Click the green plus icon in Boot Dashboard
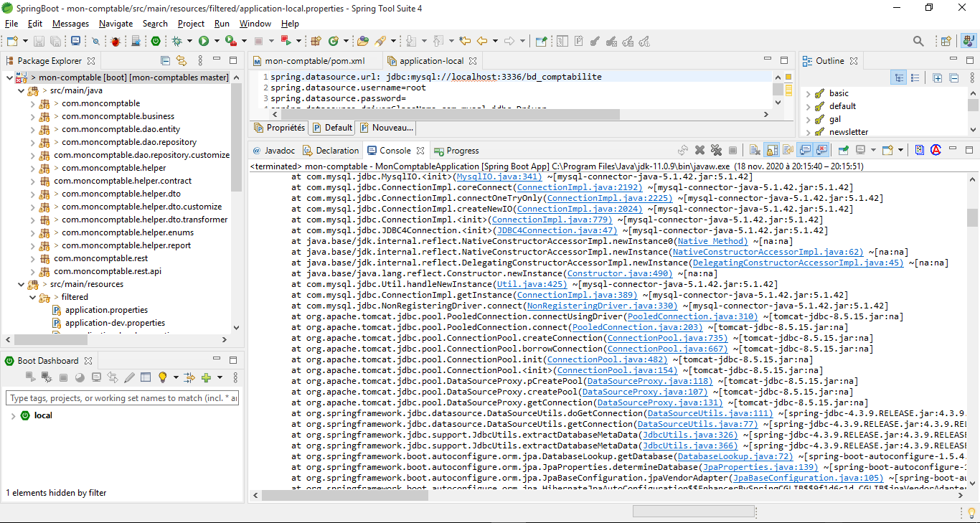Viewport: 980px width, 523px height. (206, 377)
